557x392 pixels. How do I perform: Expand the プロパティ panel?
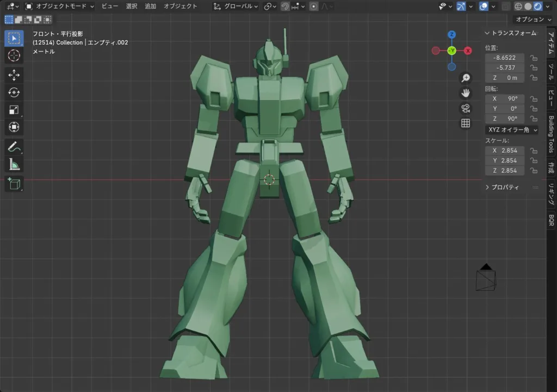(x=504, y=187)
